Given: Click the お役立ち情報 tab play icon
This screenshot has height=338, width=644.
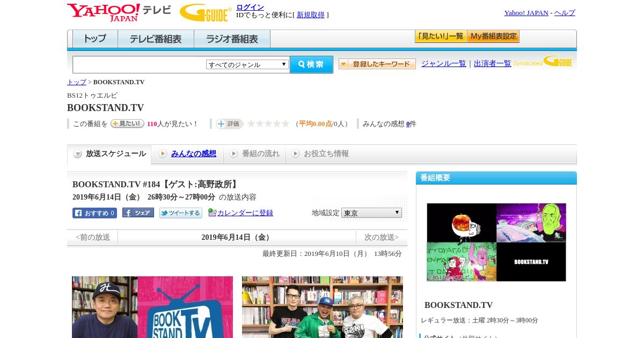Looking at the screenshot, I should coord(295,153).
